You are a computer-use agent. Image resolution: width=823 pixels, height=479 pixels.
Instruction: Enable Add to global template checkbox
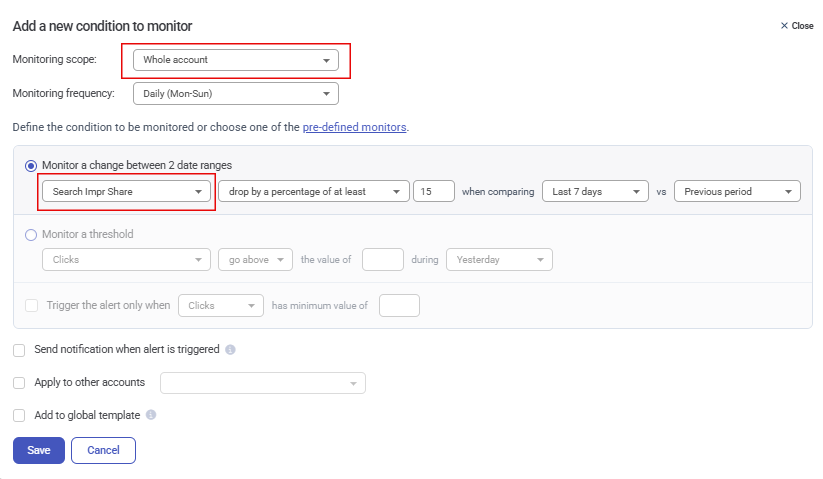[x=19, y=415]
